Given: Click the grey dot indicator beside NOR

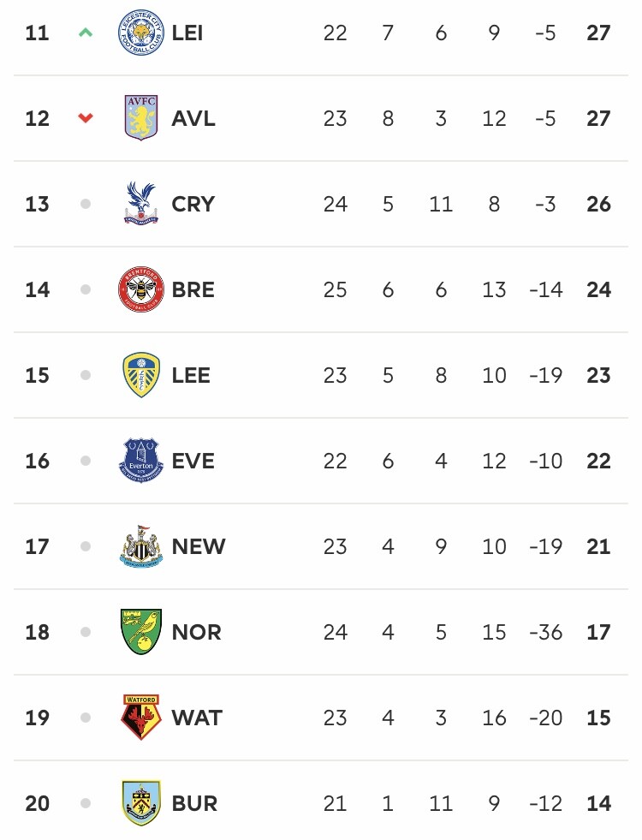Looking at the screenshot, I should pos(86,632).
